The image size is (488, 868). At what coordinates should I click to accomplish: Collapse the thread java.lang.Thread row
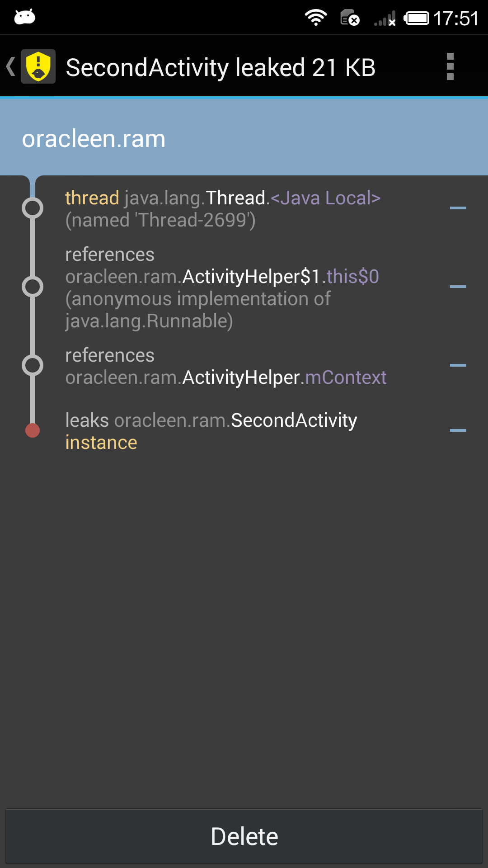tap(458, 208)
